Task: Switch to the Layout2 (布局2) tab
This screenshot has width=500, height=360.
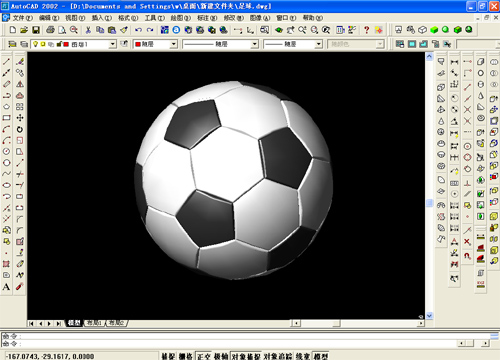Action: (x=117, y=323)
